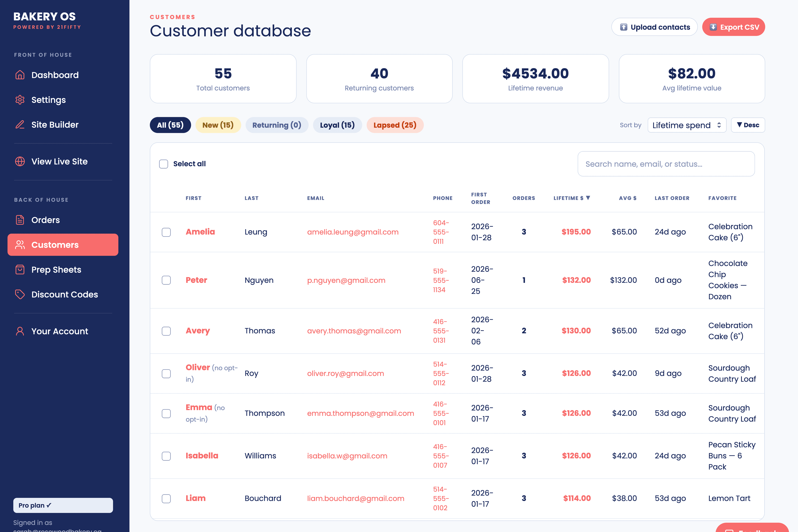The width and height of the screenshot is (798, 532).
Task: Click the Prep Sheets bag icon
Action: pos(20,270)
